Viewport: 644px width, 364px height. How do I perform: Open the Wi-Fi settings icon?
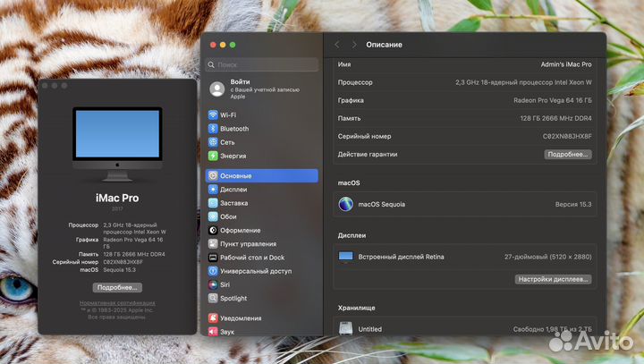tap(213, 114)
